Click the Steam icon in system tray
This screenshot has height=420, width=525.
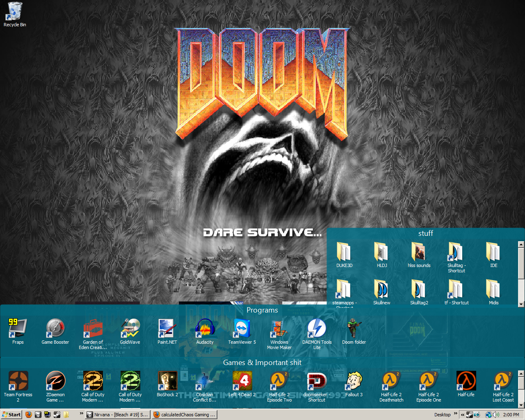click(470, 415)
